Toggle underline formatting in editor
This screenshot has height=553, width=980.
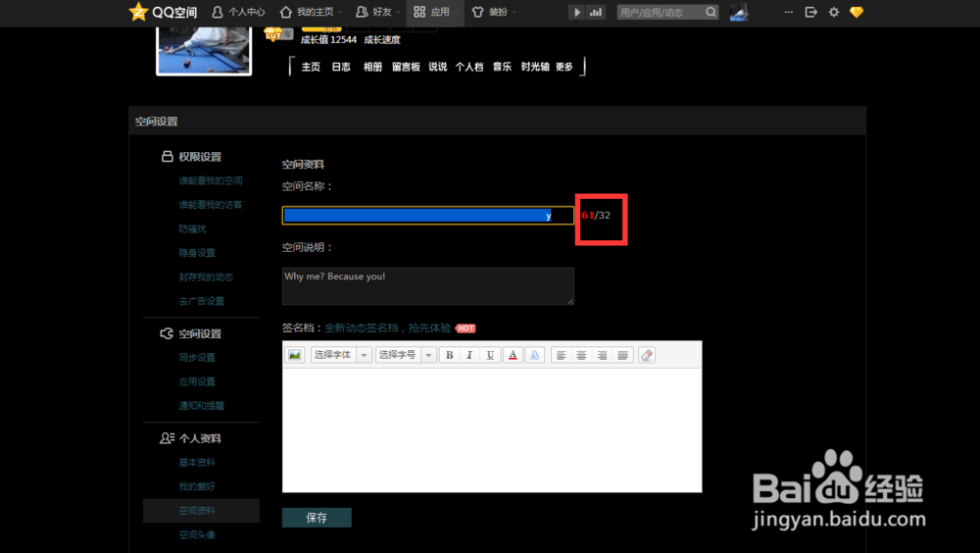click(x=490, y=355)
